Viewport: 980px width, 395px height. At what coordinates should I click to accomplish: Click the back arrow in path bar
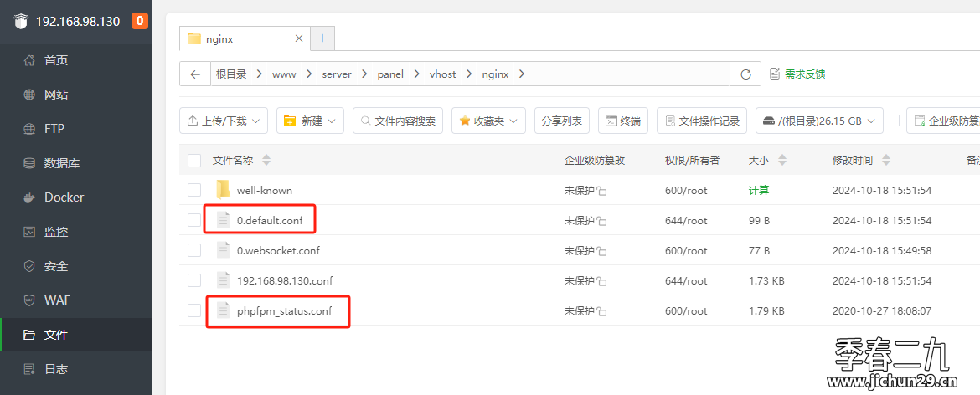[195, 74]
